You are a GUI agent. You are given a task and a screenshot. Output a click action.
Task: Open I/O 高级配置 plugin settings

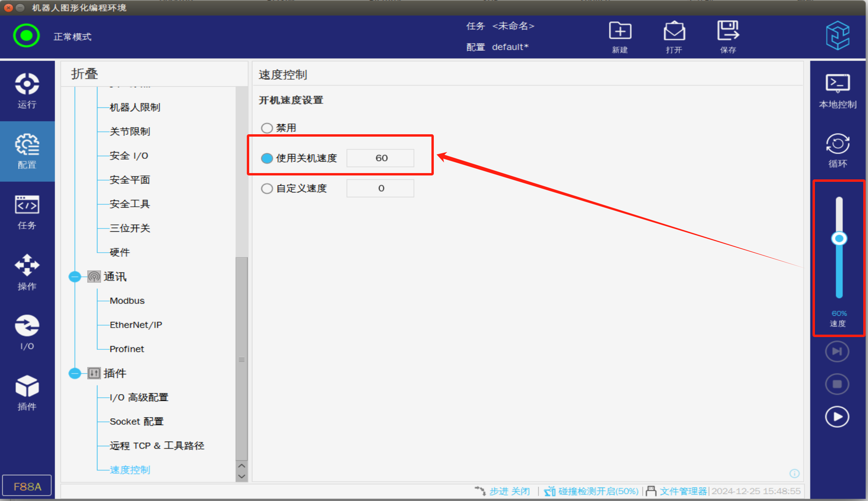pos(139,397)
